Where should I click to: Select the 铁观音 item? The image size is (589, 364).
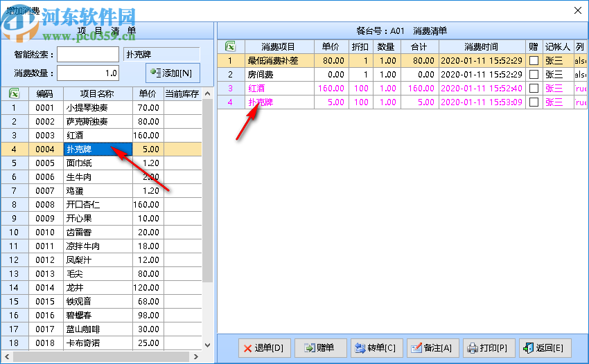[98, 302]
